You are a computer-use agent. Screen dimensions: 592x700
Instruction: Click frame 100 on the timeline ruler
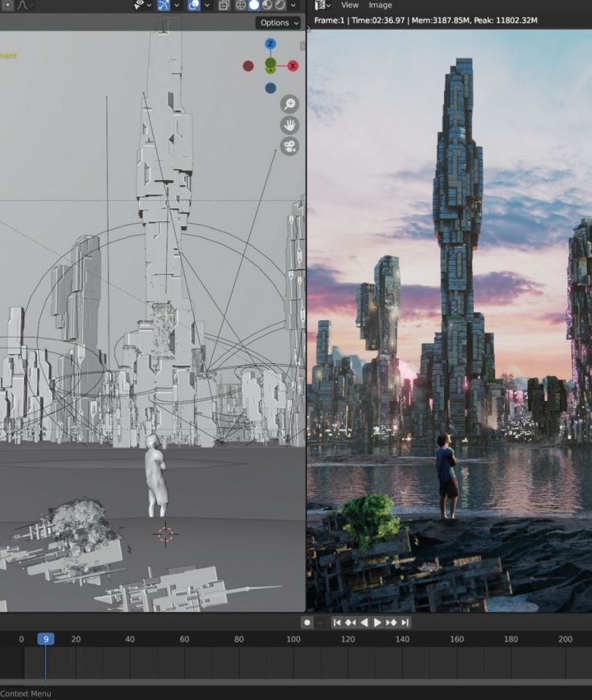pyautogui.click(x=293, y=639)
